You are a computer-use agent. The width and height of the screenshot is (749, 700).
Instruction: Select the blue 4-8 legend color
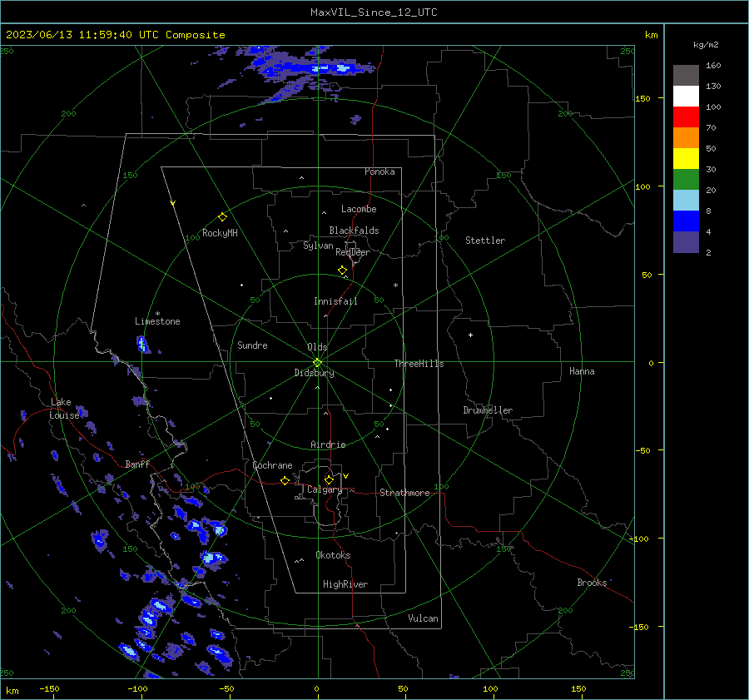[686, 221]
